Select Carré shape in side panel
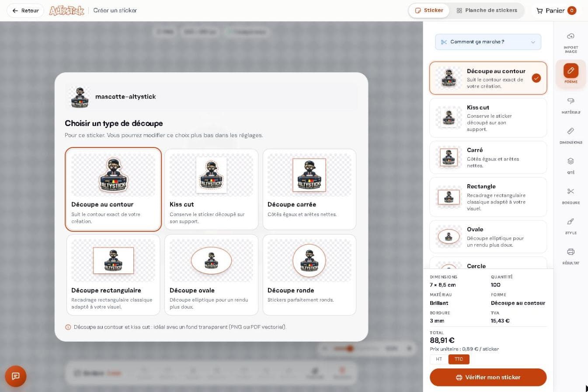This screenshot has width=588, height=392. [x=488, y=157]
